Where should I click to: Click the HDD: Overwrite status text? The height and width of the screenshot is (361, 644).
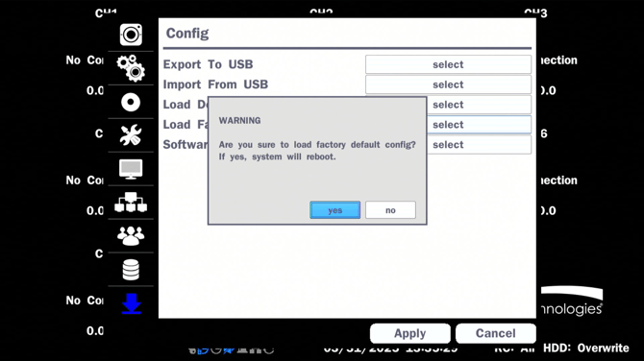tap(586, 348)
